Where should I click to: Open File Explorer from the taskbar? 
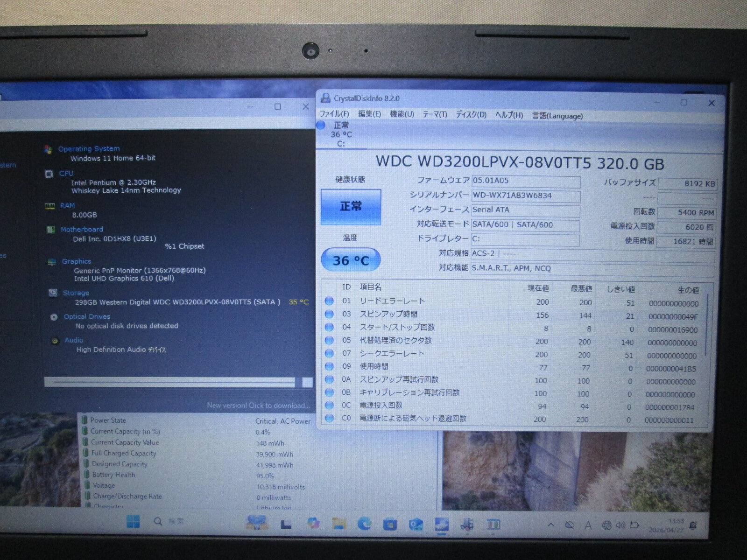click(x=339, y=524)
